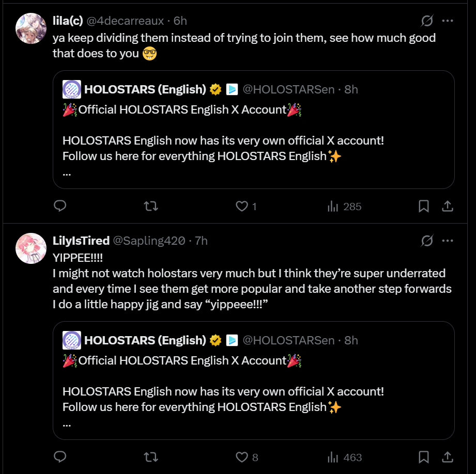Share LilyIsTired's post

click(x=448, y=457)
